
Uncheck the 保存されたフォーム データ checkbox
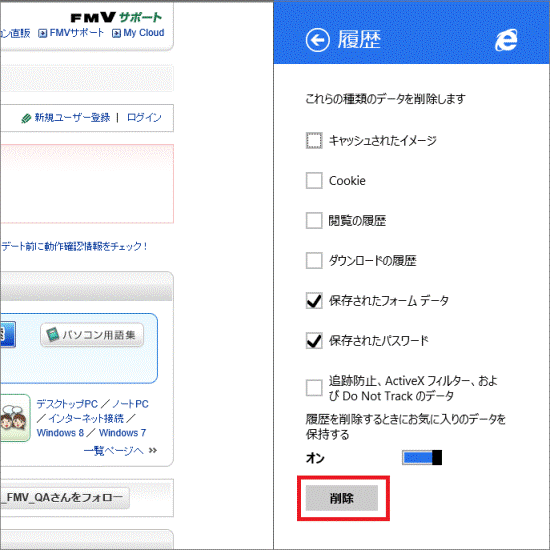[314, 301]
